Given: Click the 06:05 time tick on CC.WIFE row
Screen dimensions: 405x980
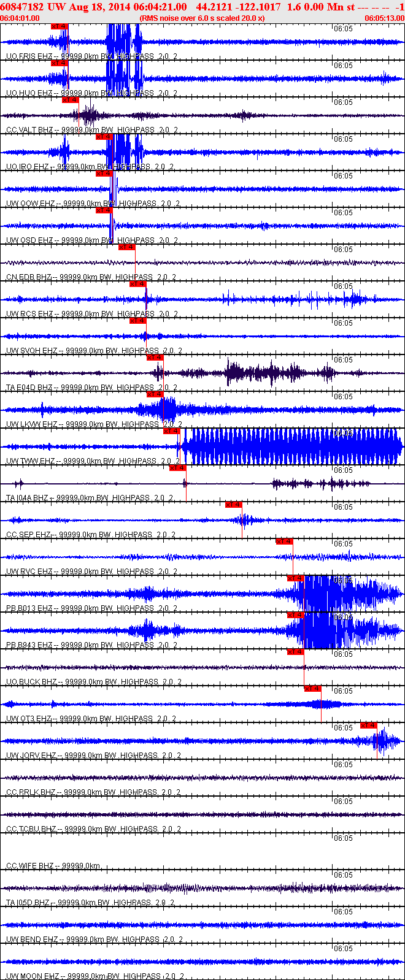Looking at the screenshot, I should click(x=343, y=838).
